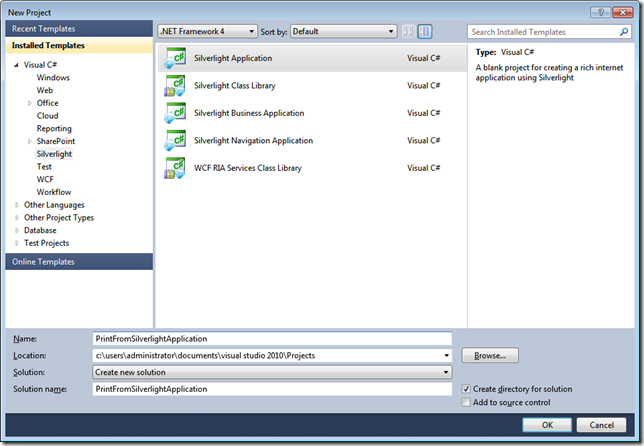Select the Windows category in tree
This screenshot has width=644, height=446.
[53, 78]
